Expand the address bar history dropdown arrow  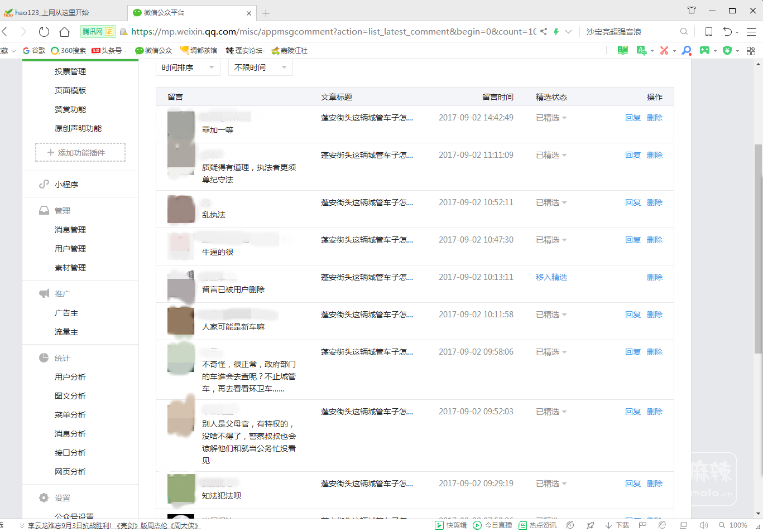569,32
